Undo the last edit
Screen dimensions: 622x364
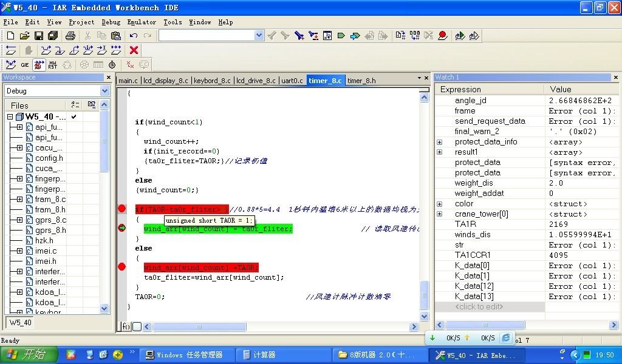(x=133, y=36)
